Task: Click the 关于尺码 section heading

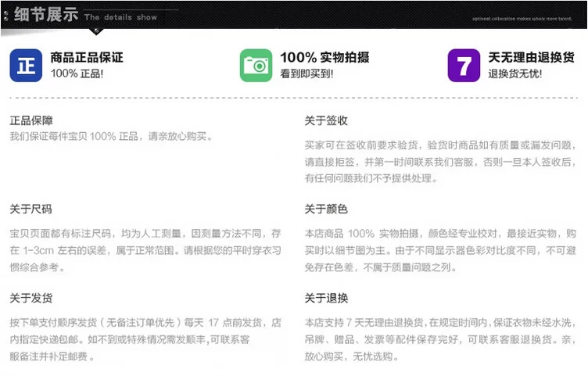Action: click(31, 209)
